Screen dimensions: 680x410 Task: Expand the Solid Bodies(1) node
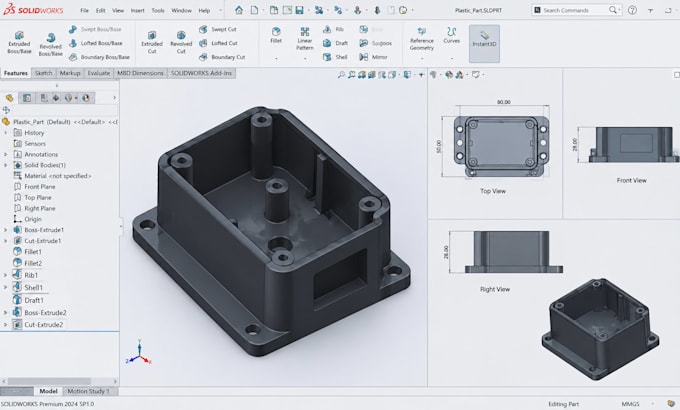pos(6,165)
